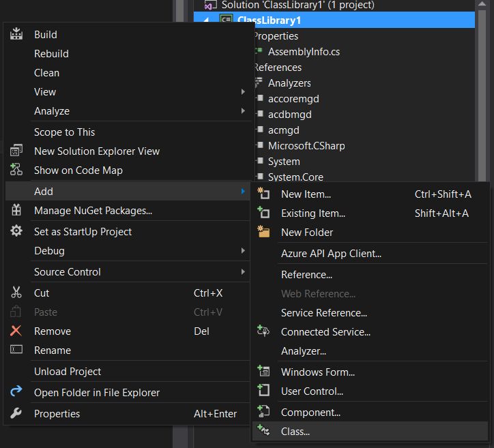Image resolution: width=494 pixels, height=448 pixels.
Task: Click the New Item icon in submenu
Action: coord(263,193)
